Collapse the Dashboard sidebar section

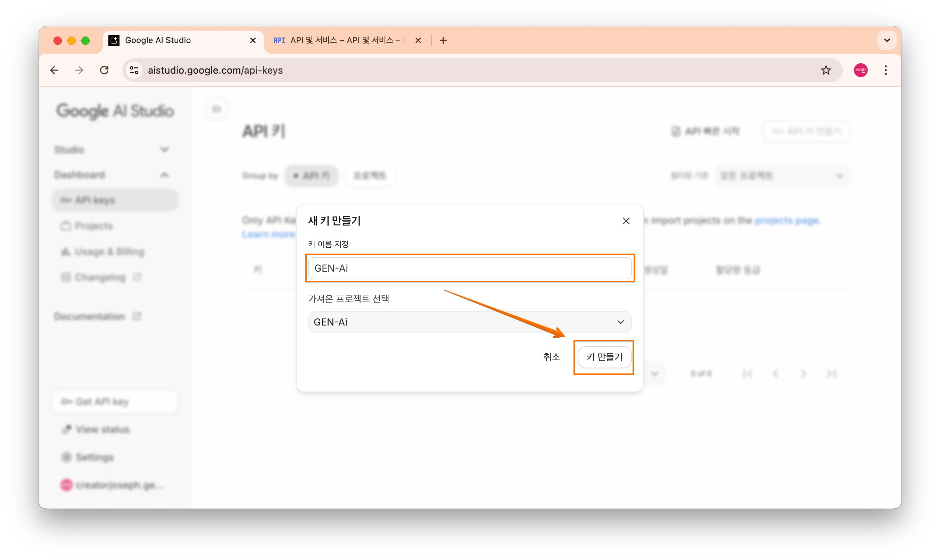[x=165, y=175]
